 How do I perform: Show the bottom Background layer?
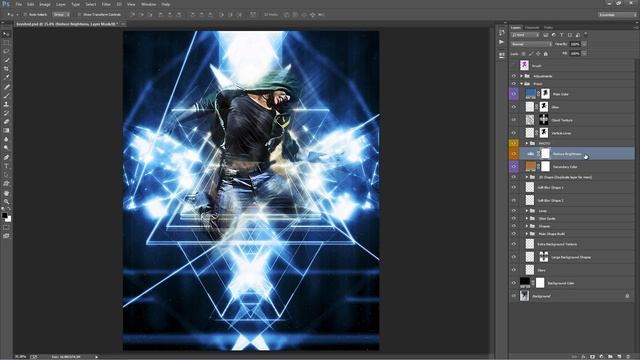point(514,296)
